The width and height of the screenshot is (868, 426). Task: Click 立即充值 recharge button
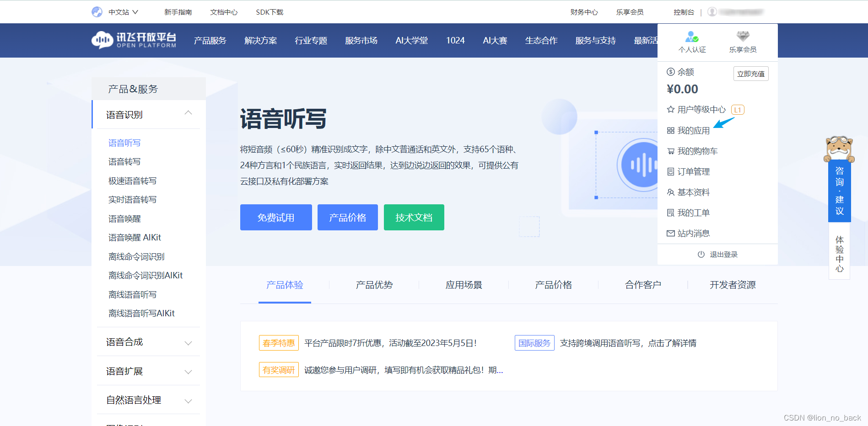pyautogui.click(x=751, y=74)
